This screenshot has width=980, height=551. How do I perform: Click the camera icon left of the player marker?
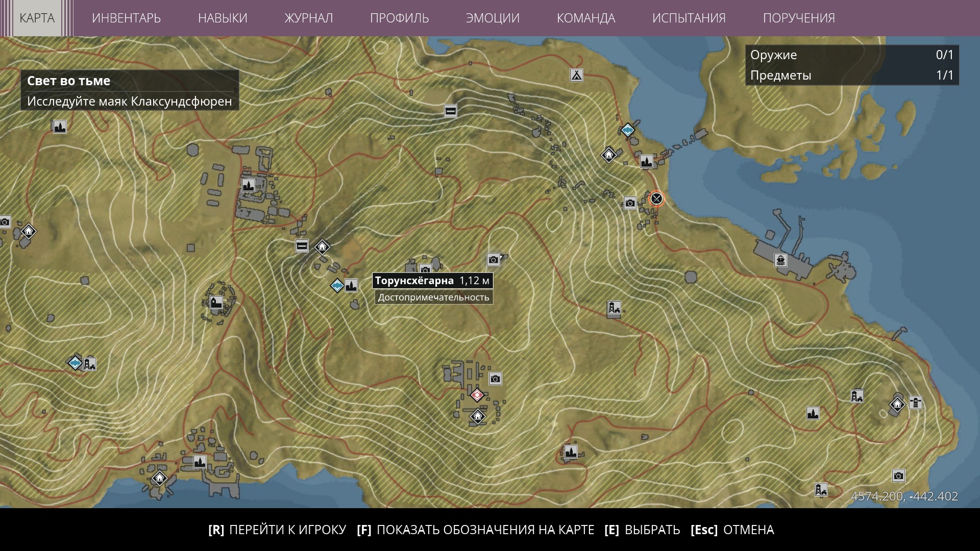pos(630,203)
